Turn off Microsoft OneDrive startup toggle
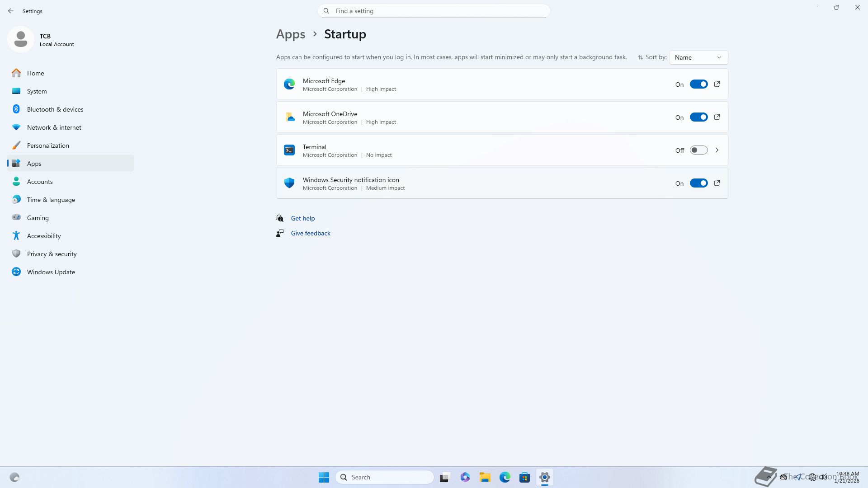868x488 pixels. coord(698,117)
